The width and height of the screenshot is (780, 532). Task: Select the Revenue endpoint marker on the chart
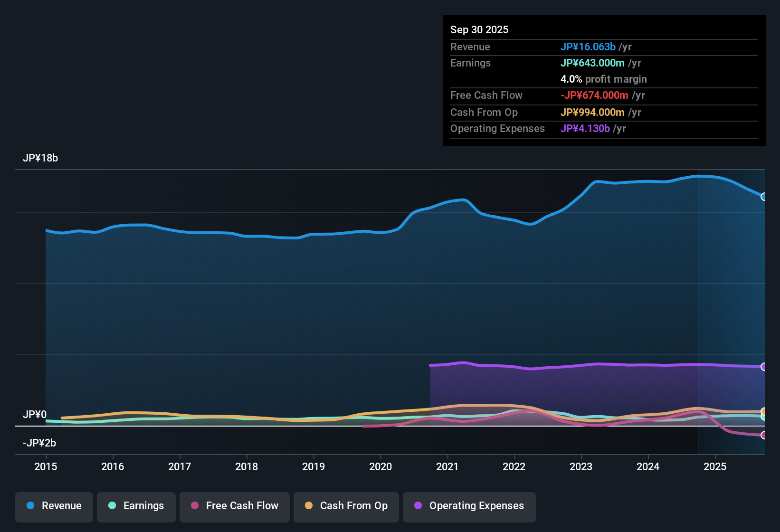764,197
